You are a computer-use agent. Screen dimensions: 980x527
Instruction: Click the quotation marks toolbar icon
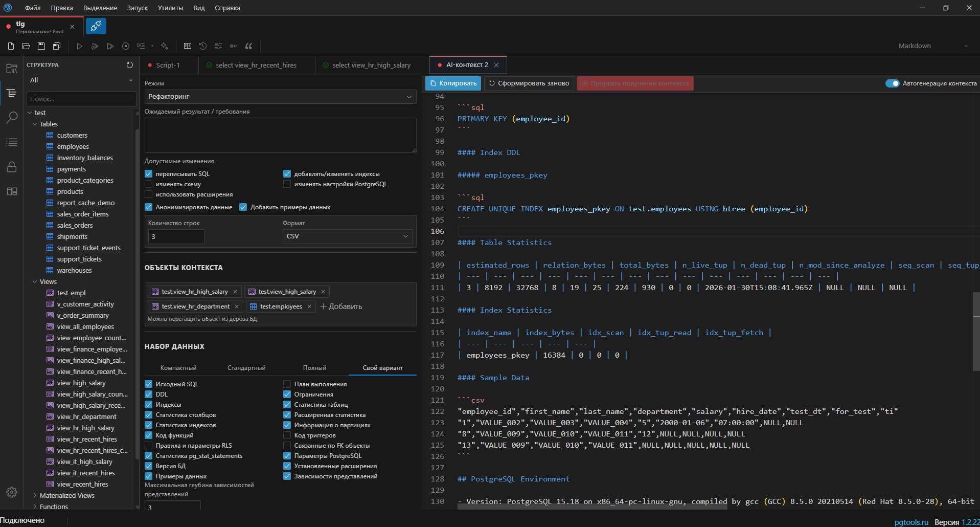pos(249,46)
